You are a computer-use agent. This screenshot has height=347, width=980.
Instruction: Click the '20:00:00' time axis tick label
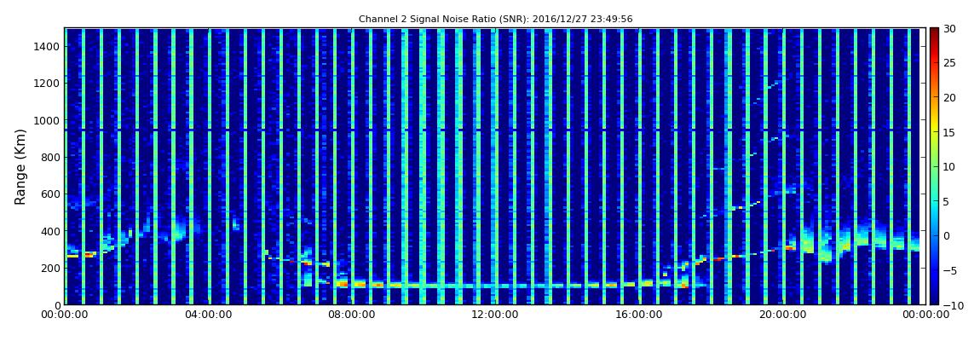[x=781, y=315]
